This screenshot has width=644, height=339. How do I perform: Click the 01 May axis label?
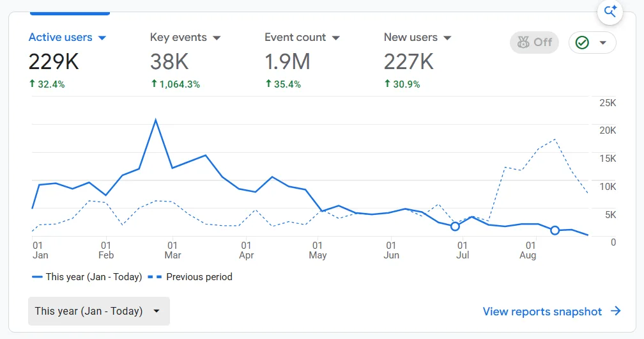pos(318,250)
